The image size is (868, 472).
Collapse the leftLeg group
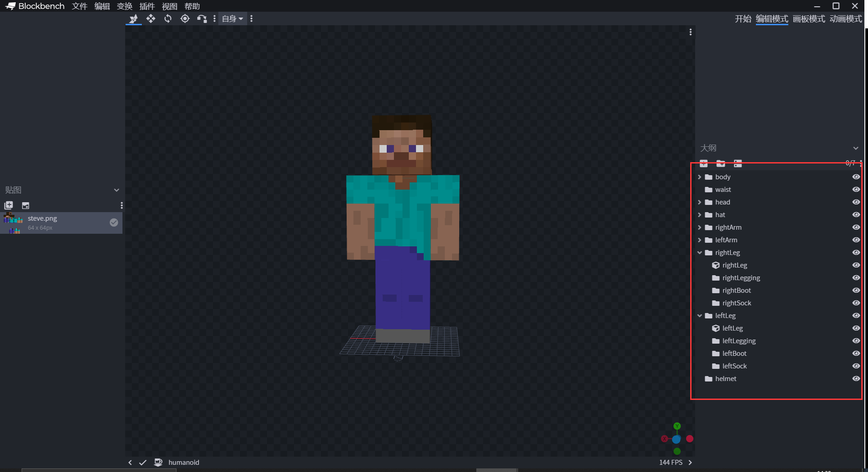[700, 316]
